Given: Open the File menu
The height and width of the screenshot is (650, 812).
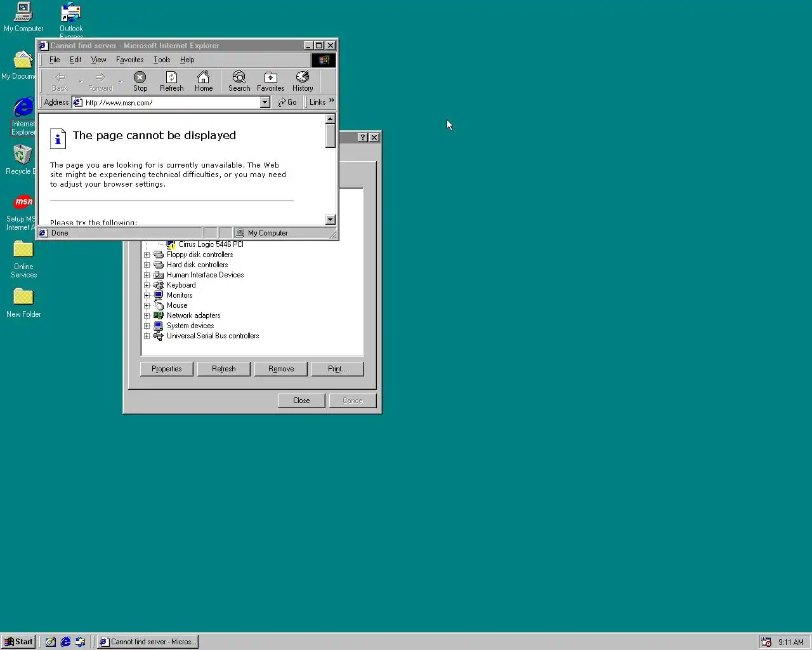Looking at the screenshot, I should pos(55,60).
